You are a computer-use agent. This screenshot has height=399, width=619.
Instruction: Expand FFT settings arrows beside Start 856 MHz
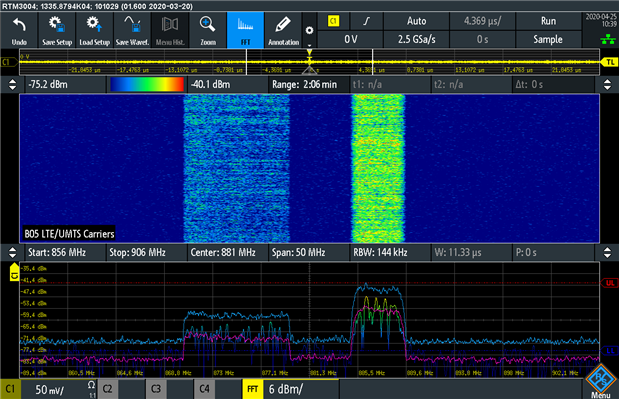[12, 253]
